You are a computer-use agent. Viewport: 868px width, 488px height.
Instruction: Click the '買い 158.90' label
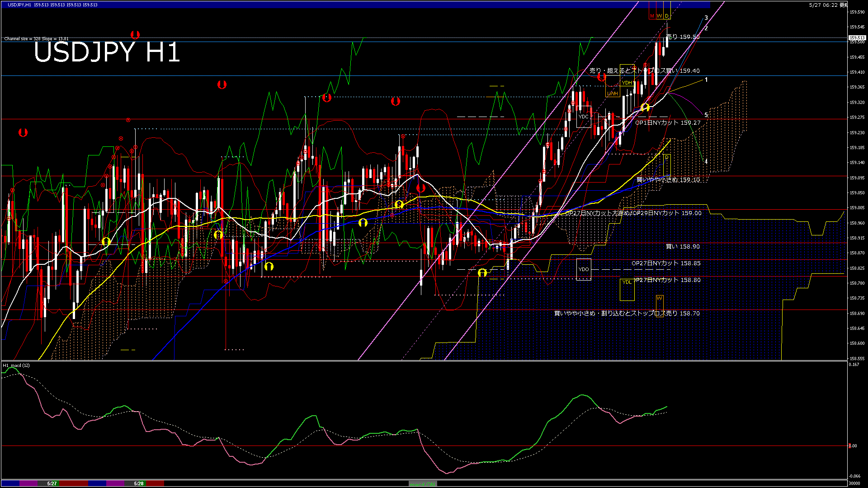683,247
